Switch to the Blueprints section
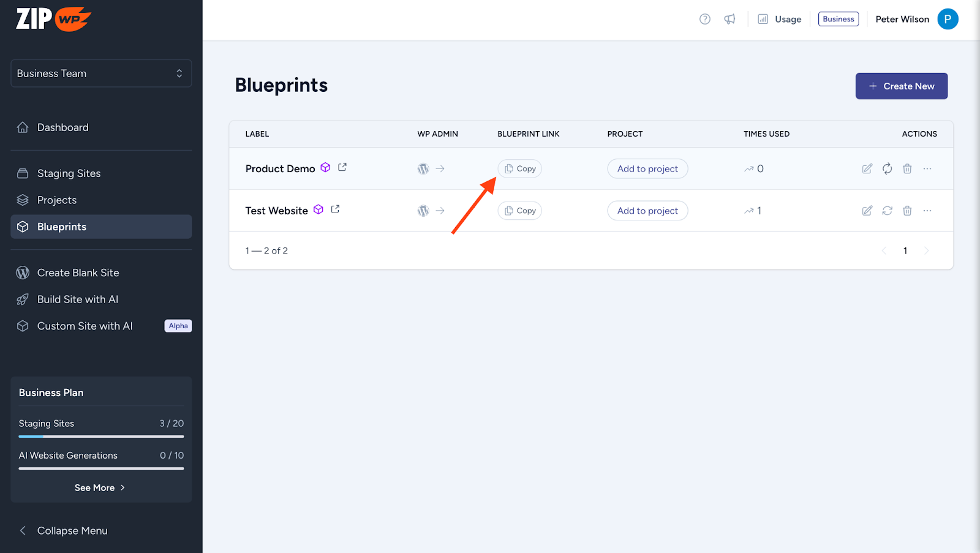 [61, 227]
